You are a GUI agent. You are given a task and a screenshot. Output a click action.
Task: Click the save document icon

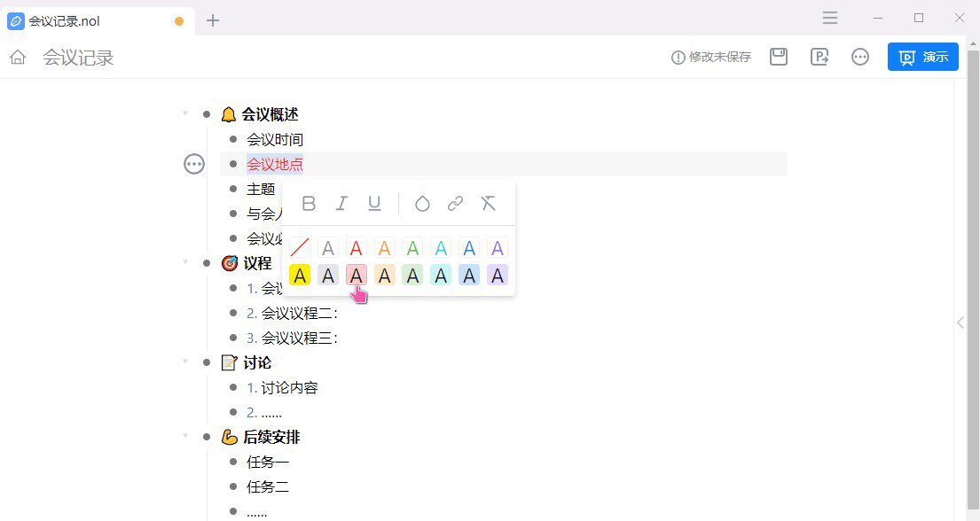coord(779,57)
